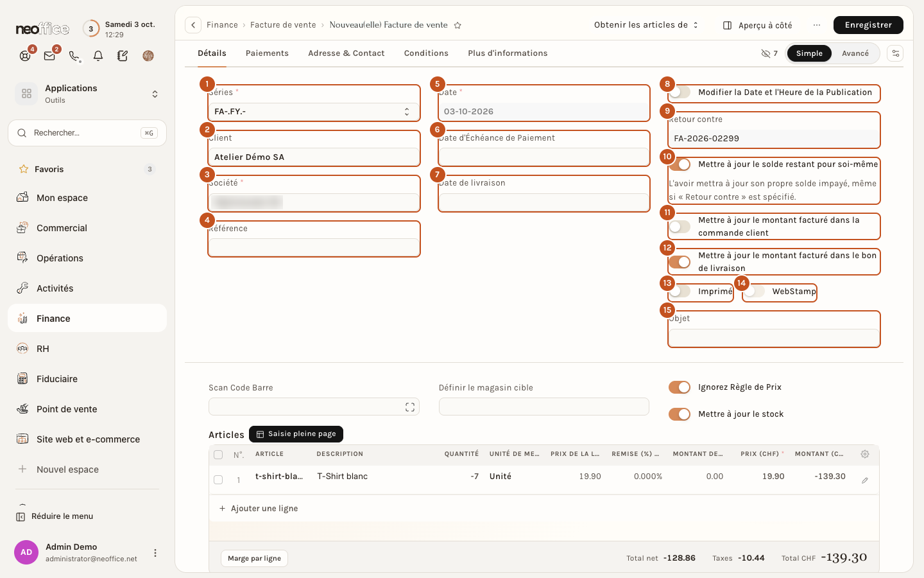Click Ajouter une ligne

click(258, 509)
